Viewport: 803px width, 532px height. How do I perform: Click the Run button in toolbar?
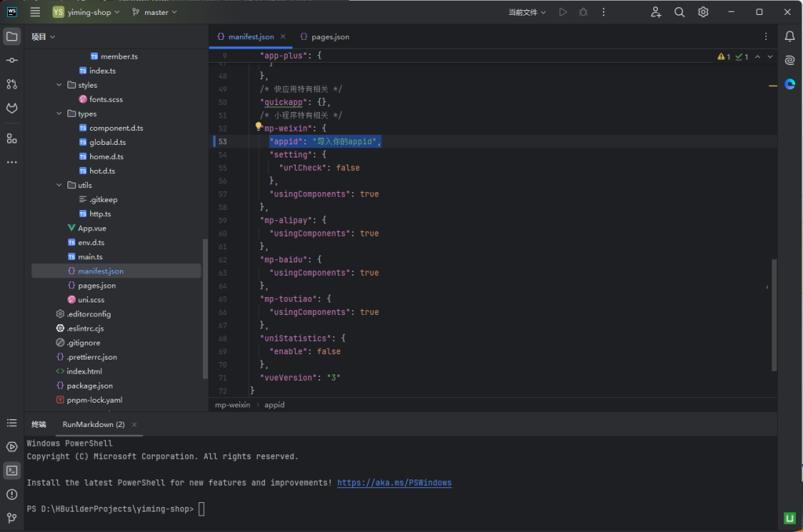click(x=562, y=13)
